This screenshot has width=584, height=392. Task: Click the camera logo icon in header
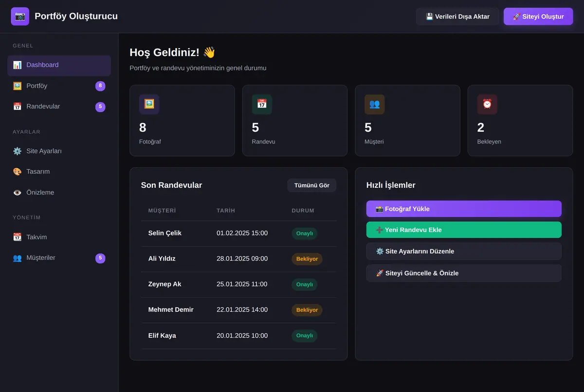pyautogui.click(x=20, y=17)
